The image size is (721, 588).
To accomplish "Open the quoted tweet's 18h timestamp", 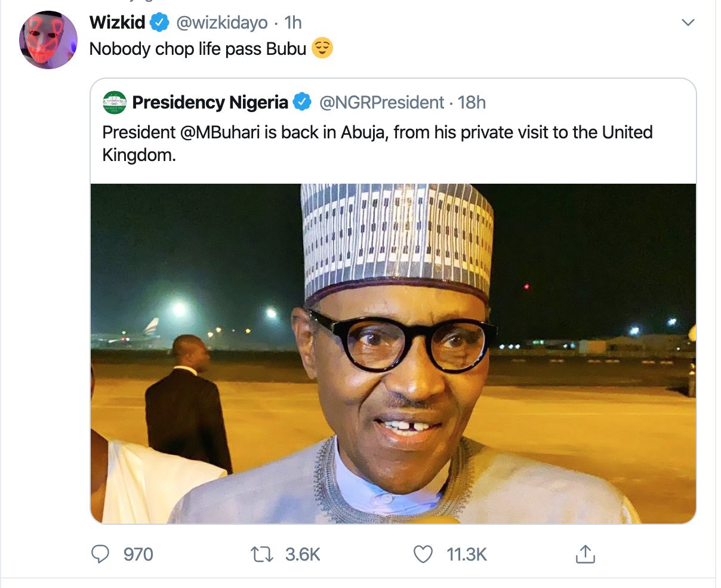I will click(472, 103).
